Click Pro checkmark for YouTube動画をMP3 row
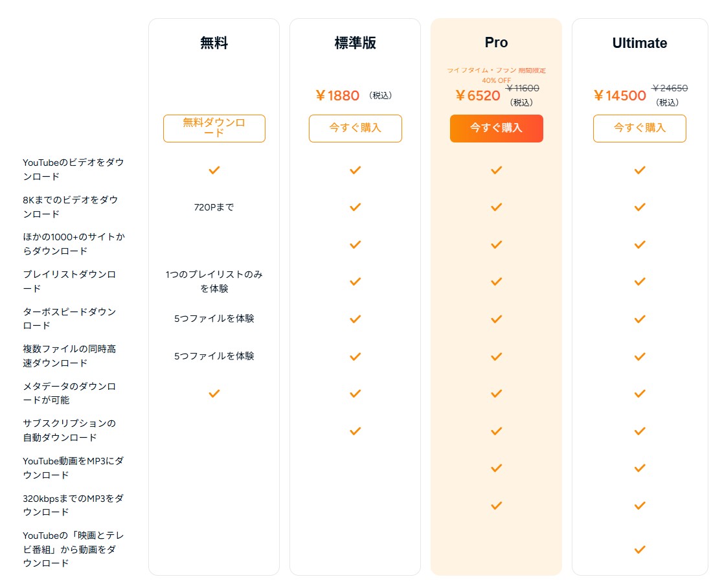 (x=496, y=468)
